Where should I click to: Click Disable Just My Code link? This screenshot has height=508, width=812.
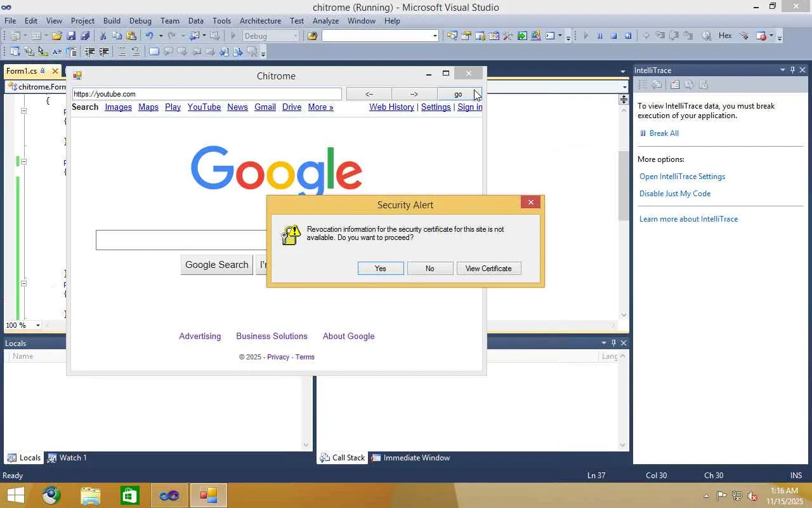coord(675,194)
